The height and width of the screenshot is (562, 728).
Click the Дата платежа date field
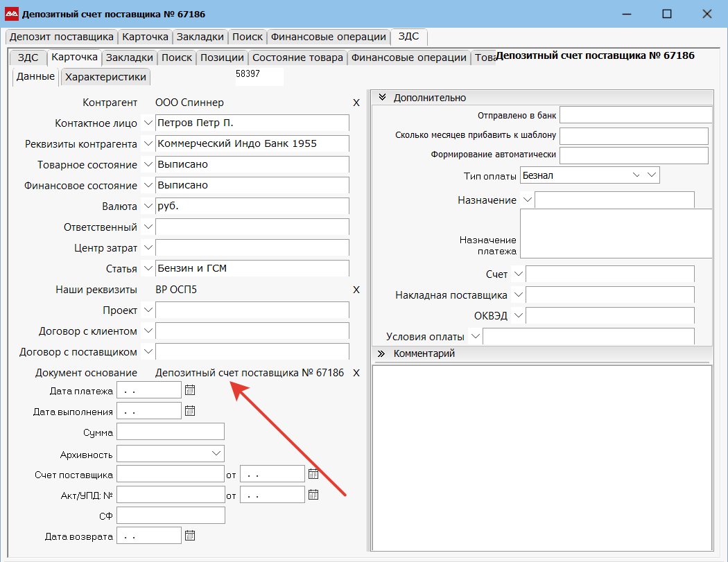(x=149, y=390)
